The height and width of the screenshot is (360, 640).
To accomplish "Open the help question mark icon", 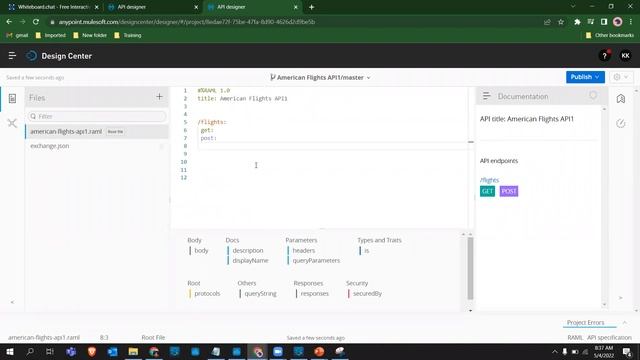I will (604, 56).
